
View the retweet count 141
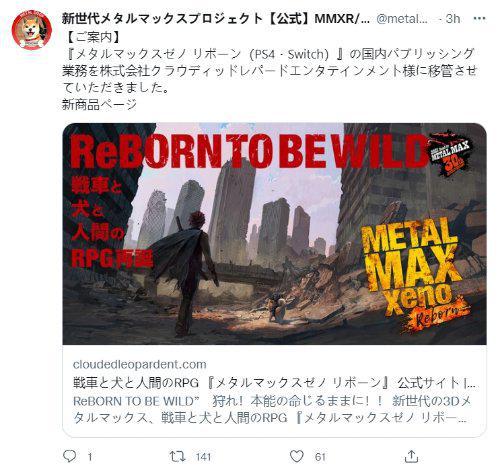click(203, 456)
